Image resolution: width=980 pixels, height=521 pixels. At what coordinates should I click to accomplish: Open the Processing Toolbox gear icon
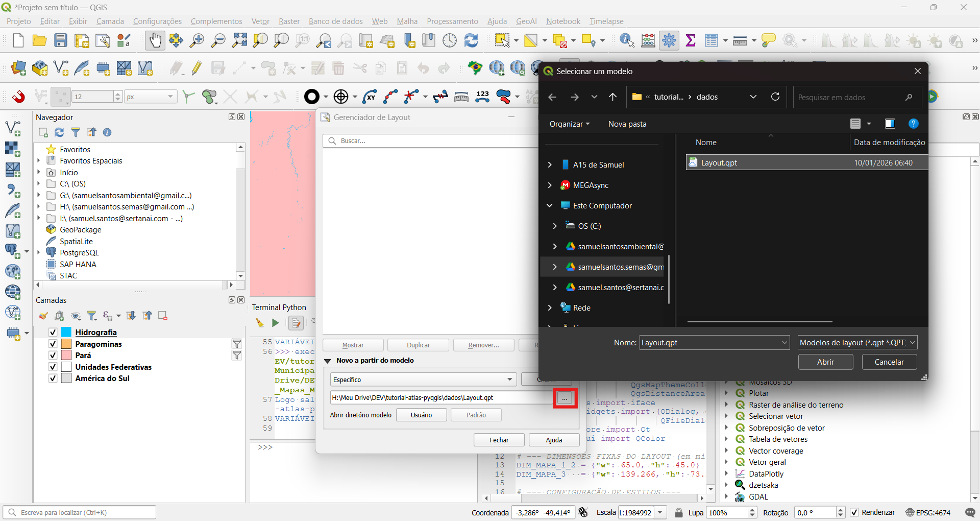pos(669,40)
